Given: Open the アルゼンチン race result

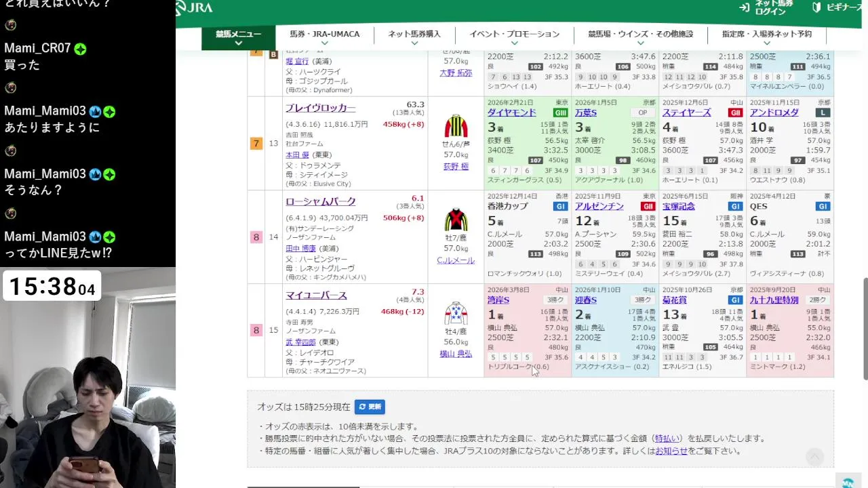Looking at the screenshot, I should 599,206.
